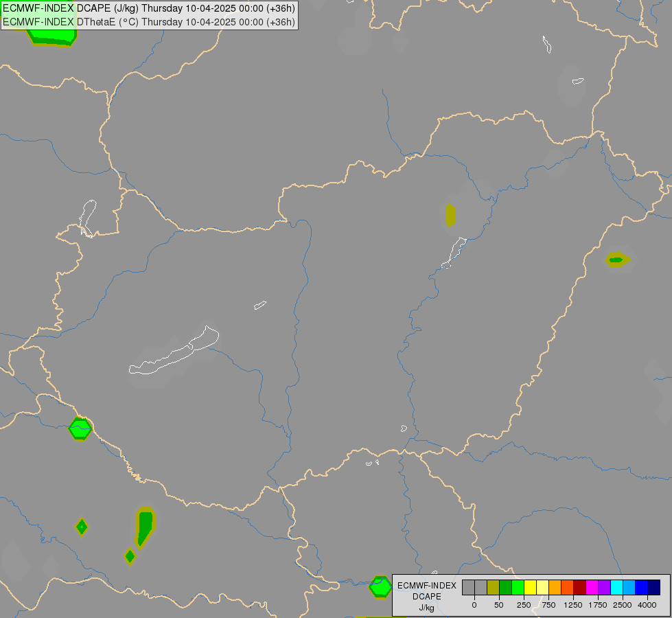The image size is (672, 618).
Task: Select the dark green legend swatch
Action: point(506,587)
